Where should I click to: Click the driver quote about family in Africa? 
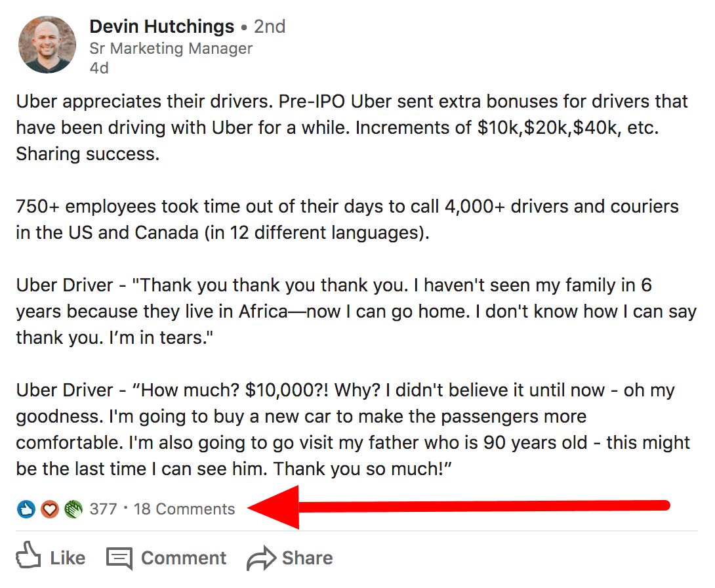point(356,311)
